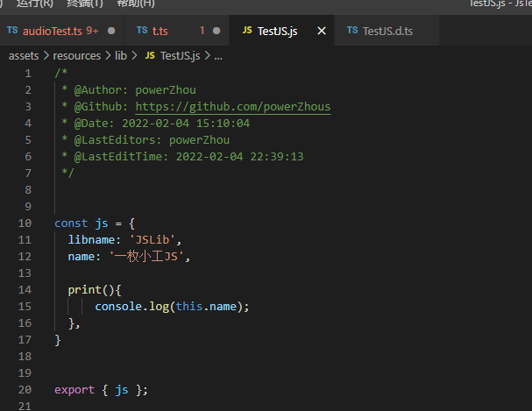This screenshot has height=411, width=532.
Task: Open the 帮助(H) menu
Action: tap(136, 4)
